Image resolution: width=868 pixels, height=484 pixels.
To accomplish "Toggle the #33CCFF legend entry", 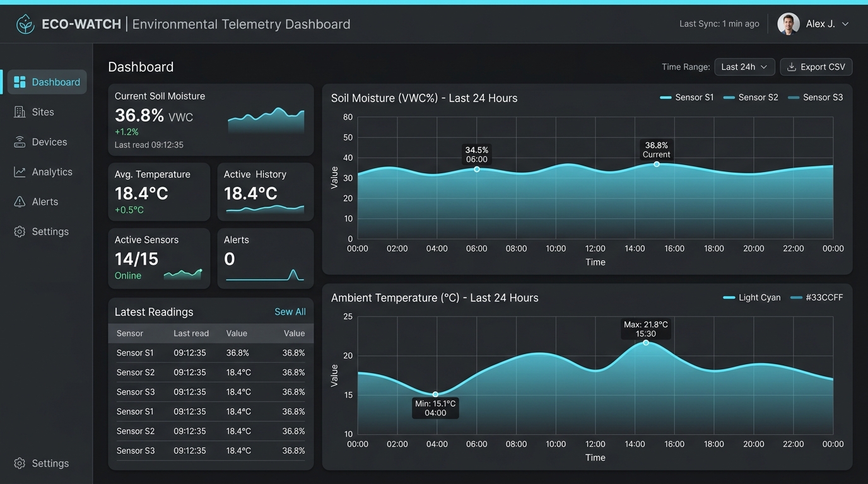I will (816, 297).
